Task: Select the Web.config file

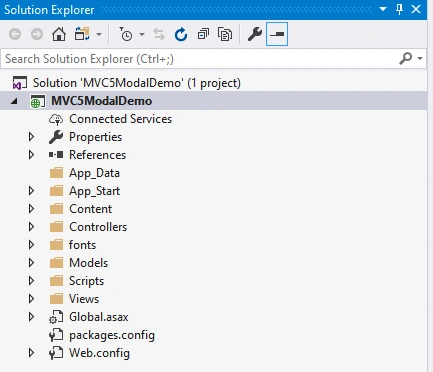Action: pyautogui.click(x=99, y=353)
